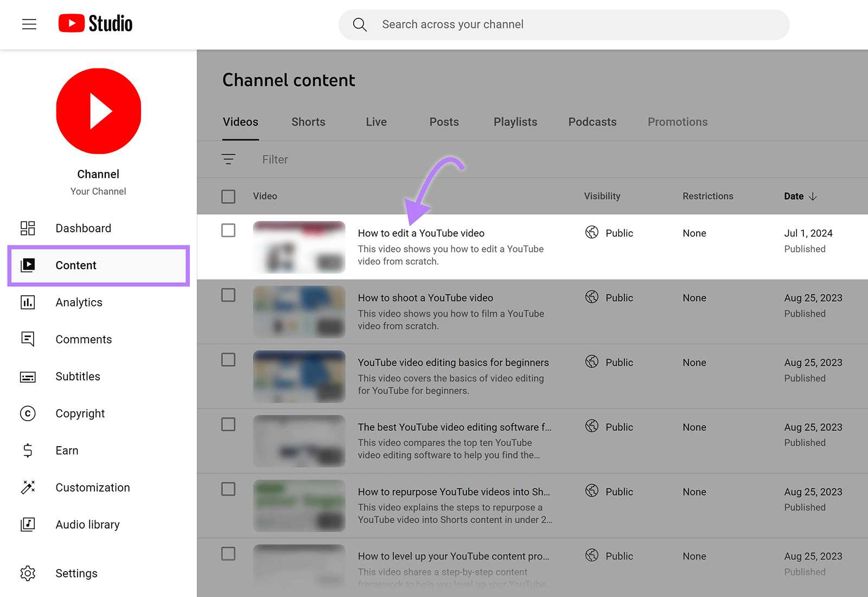
Task: Check the box for How to shoot a YouTube video
Action: pos(228,295)
